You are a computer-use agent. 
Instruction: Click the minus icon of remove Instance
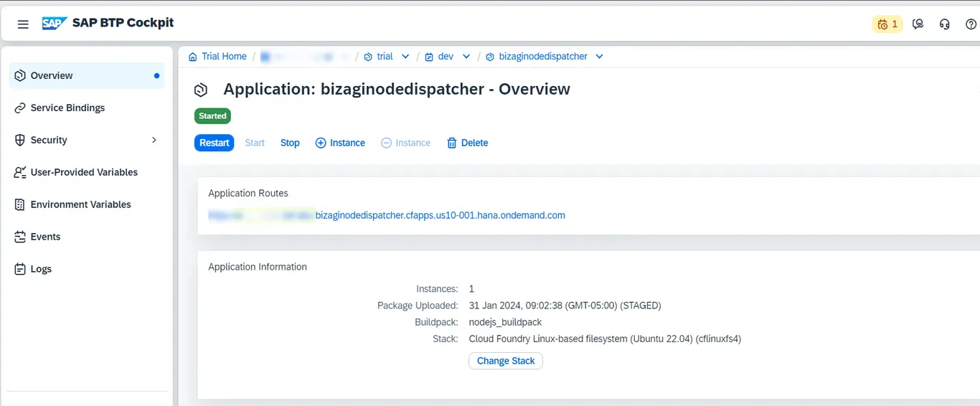386,143
